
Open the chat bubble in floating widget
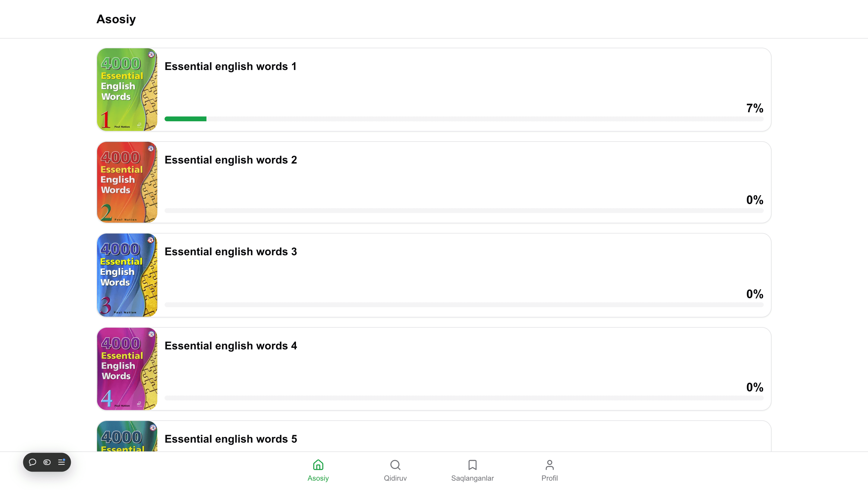32,462
